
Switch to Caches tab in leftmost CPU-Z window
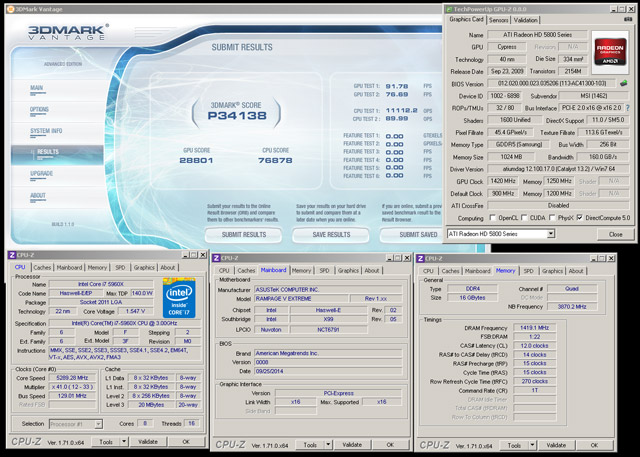click(43, 267)
